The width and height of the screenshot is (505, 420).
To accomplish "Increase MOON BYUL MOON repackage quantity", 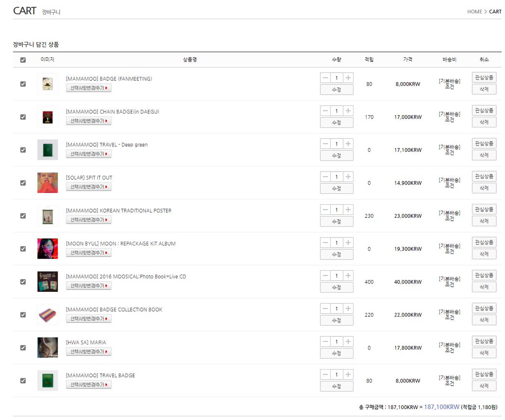I will (x=347, y=243).
